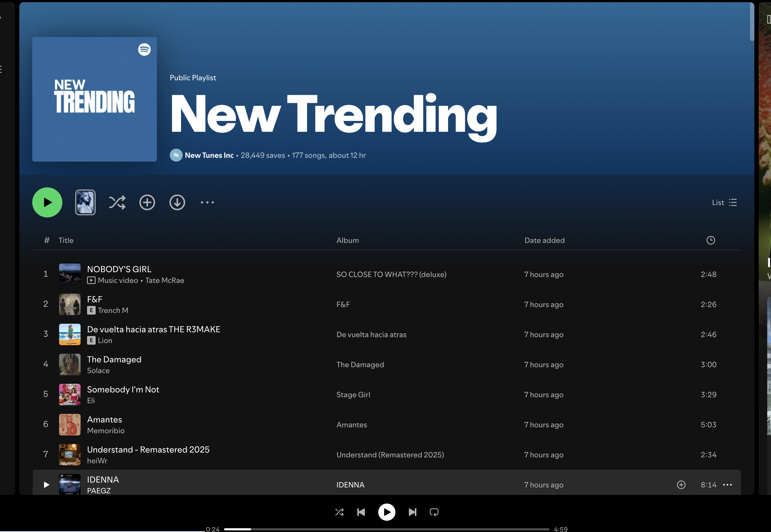Enable shuffle in the playlist action row
Image resolution: width=771 pixels, height=532 pixels.
[x=117, y=202]
